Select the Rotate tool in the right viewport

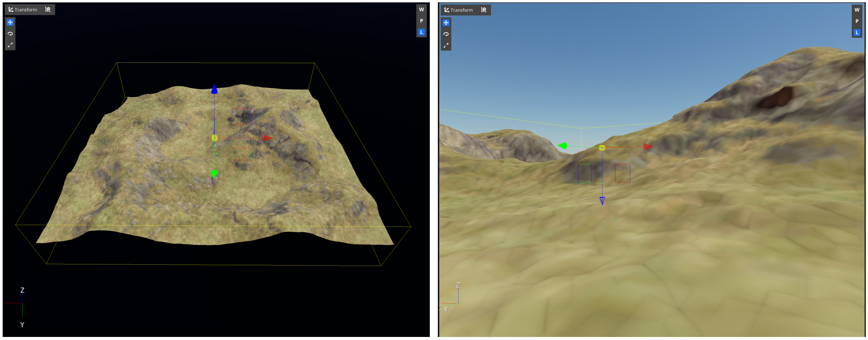pyautogui.click(x=446, y=34)
